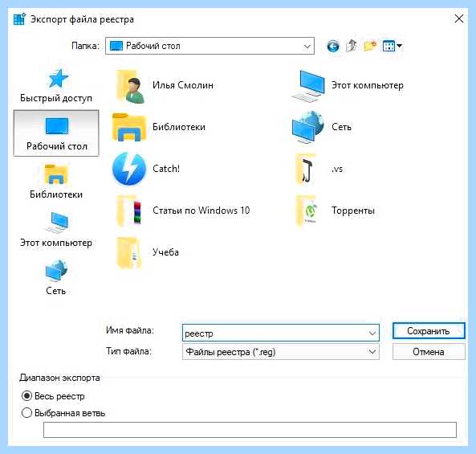
Task: Open the view menu icon
Action: click(x=393, y=46)
